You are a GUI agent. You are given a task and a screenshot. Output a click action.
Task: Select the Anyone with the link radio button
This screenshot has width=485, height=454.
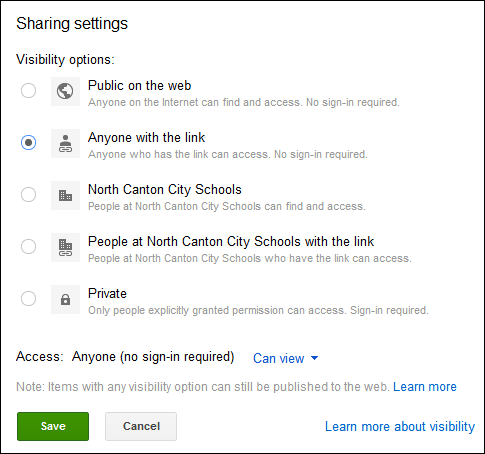(x=28, y=142)
